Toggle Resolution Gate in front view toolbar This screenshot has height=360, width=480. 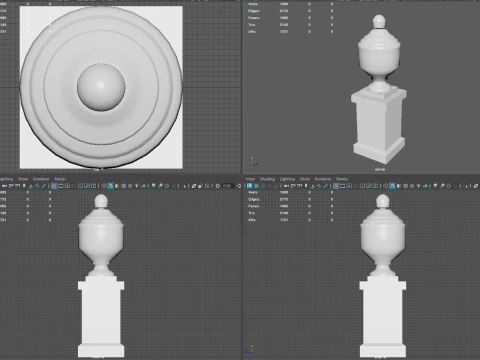click(67, 186)
